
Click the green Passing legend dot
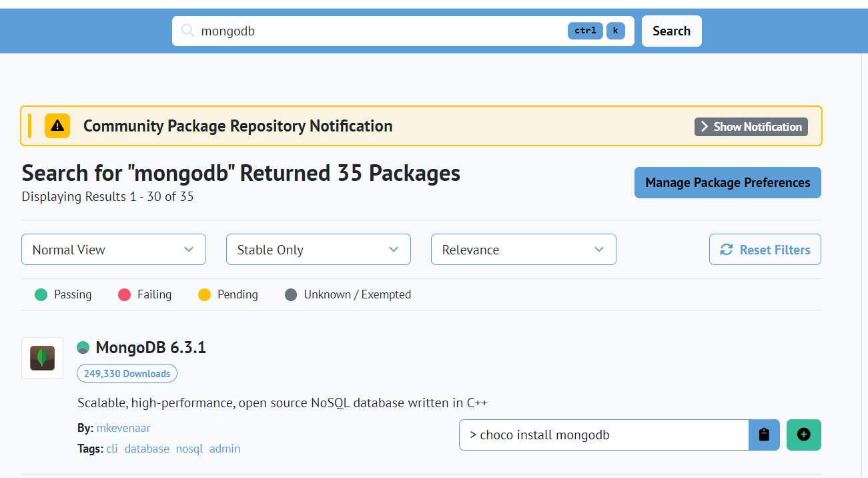tap(41, 294)
